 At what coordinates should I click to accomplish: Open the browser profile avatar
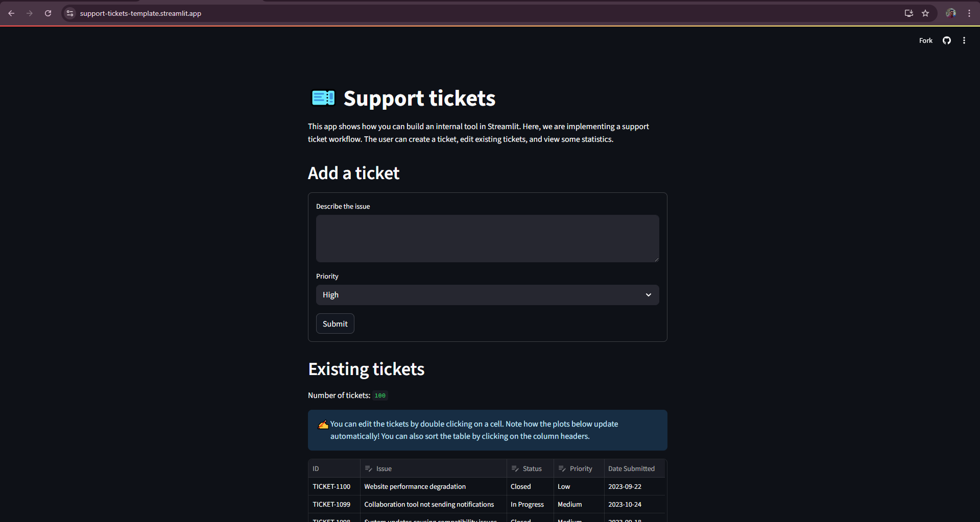(x=951, y=13)
